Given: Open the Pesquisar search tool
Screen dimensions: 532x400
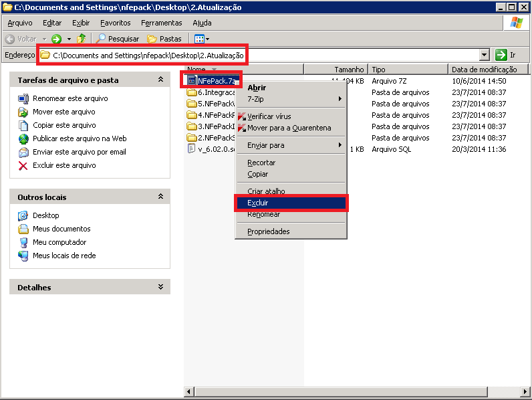Looking at the screenshot, I should tap(118, 39).
